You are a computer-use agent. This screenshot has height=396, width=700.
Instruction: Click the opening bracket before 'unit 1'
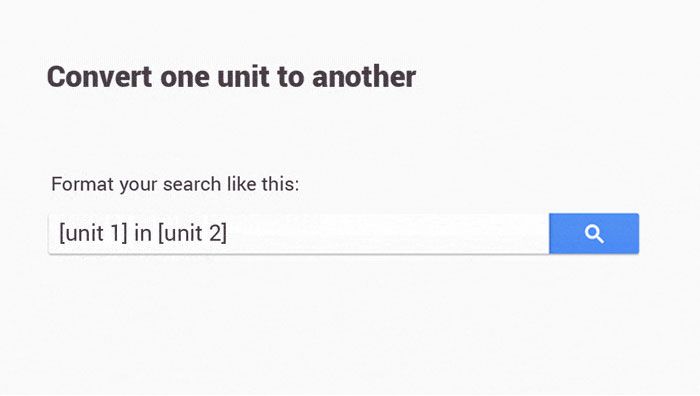(62, 233)
